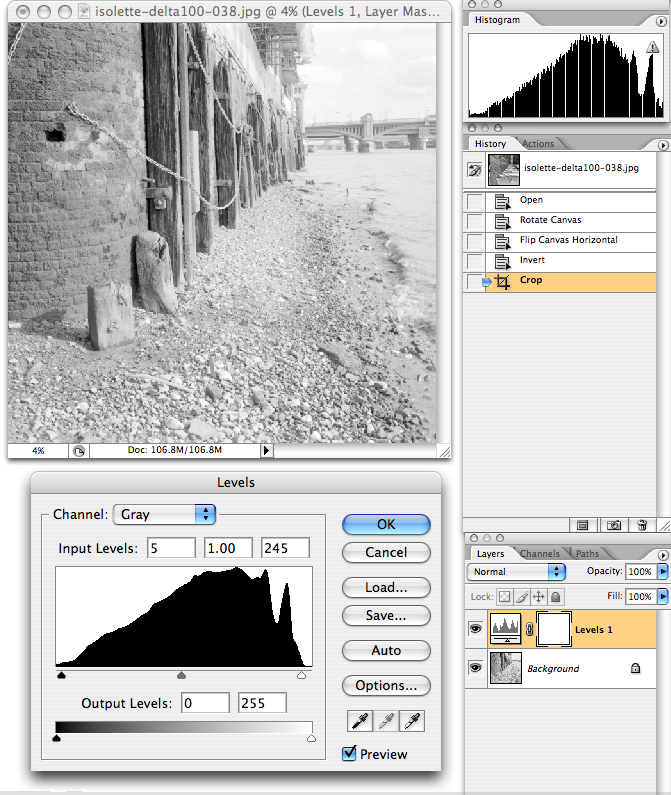Click the Crop history state icon
Screen dimensions: 671x795
pos(503,281)
